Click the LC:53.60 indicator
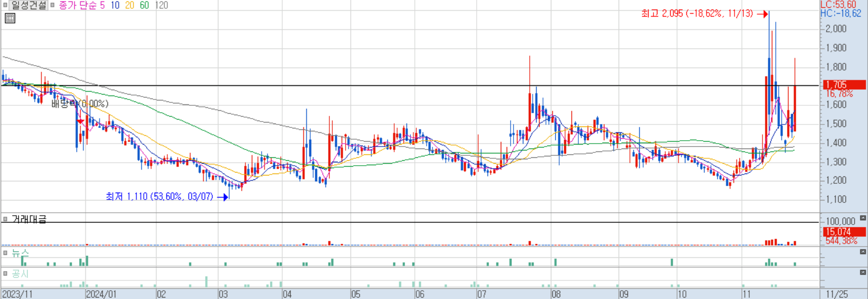The image size is (868, 299). 838,4
